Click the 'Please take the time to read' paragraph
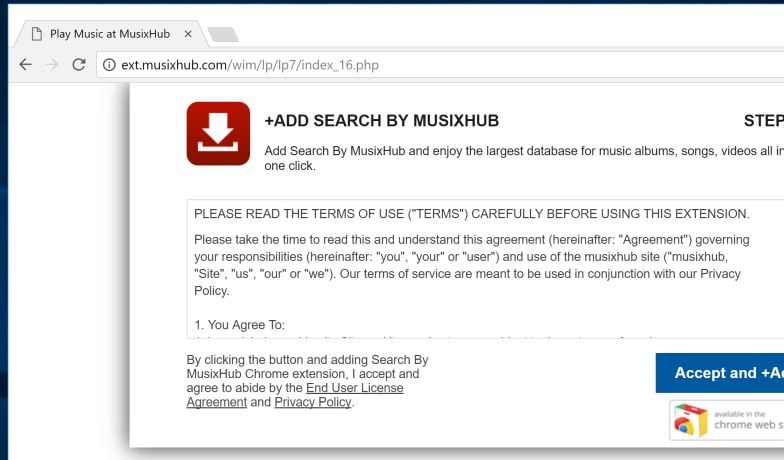The image size is (784, 460). [x=472, y=265]
